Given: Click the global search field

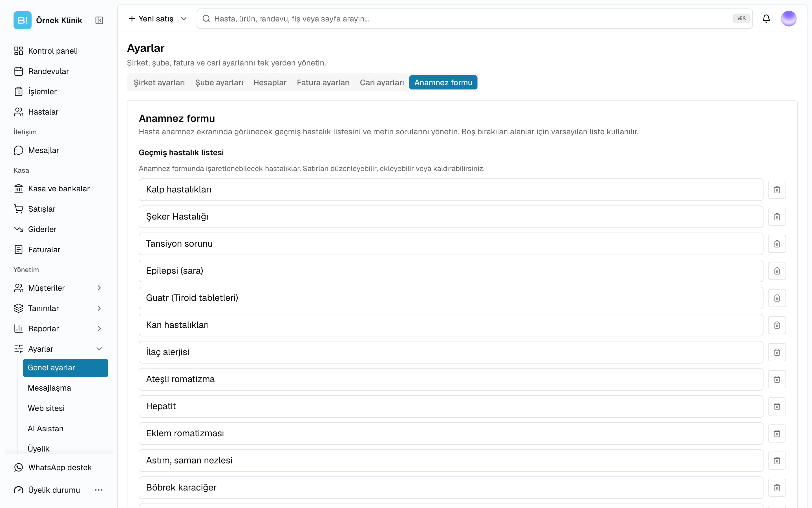Looking at the screenshot, I should (x=474, y=18).
